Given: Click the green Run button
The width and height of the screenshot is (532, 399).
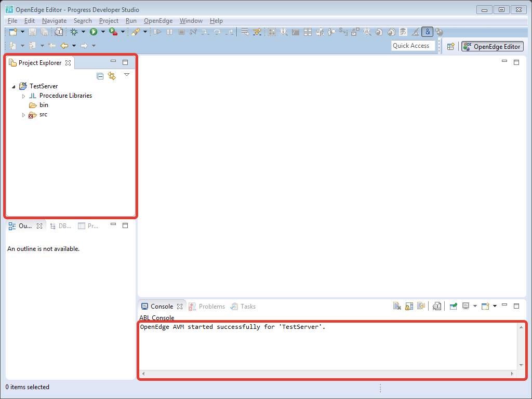Looking at the screenshot, I should point(94,32).
